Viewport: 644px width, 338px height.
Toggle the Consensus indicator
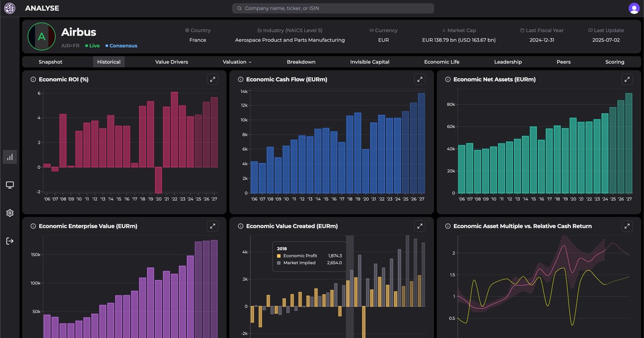121,46
